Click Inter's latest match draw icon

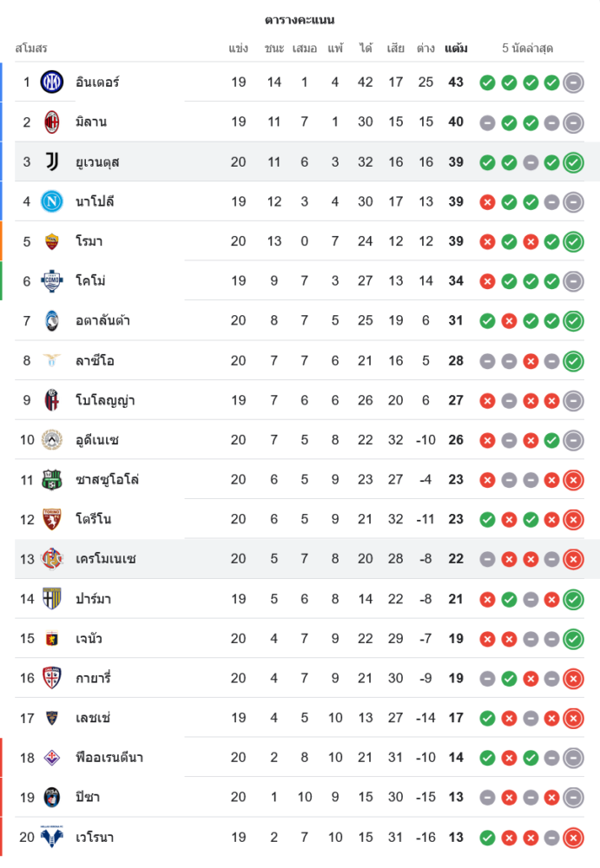pyautogui.click(x=573, y=83)
